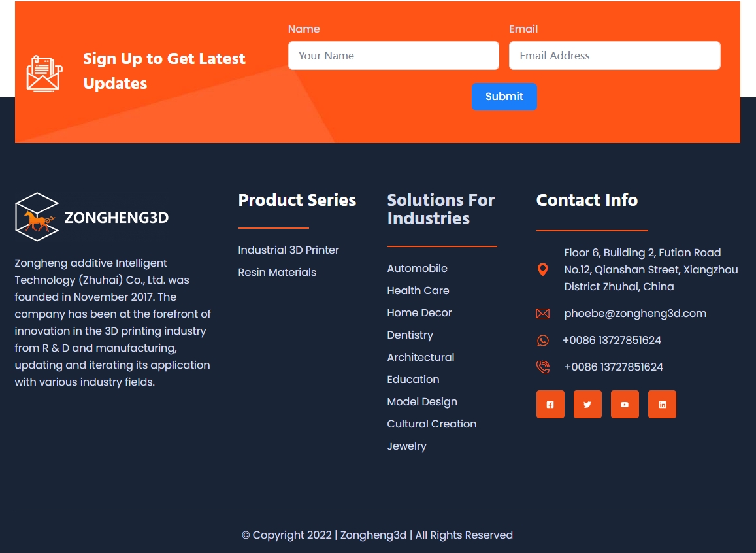Go to Resin Materials page

[277, 273]
